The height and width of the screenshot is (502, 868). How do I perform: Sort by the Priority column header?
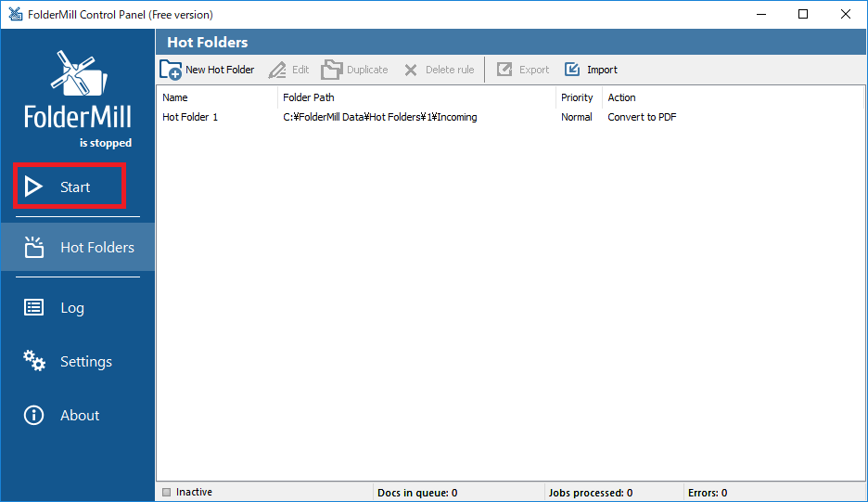point(579,97)
